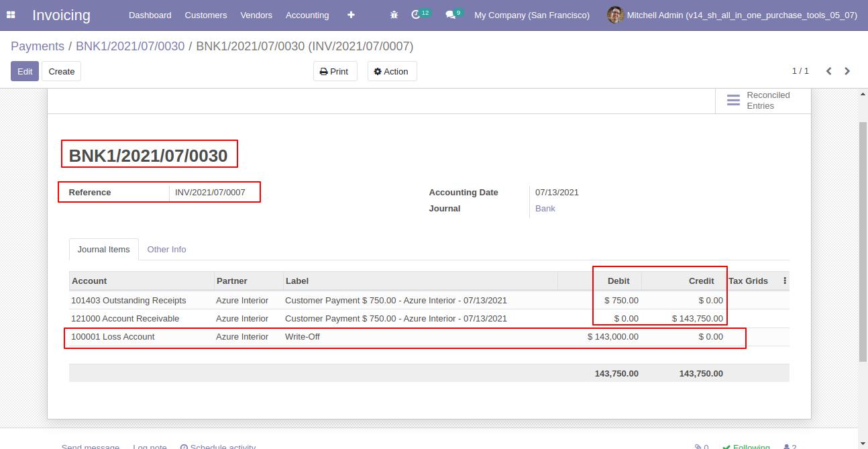Viewport: 868px width, 449px height.
Task: Open the Bank journal link
Action: [545, 209]
